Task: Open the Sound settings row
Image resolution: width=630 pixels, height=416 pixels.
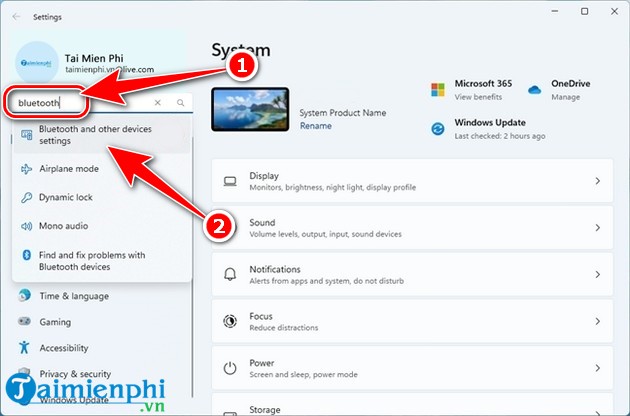Action: coord(412,228)
